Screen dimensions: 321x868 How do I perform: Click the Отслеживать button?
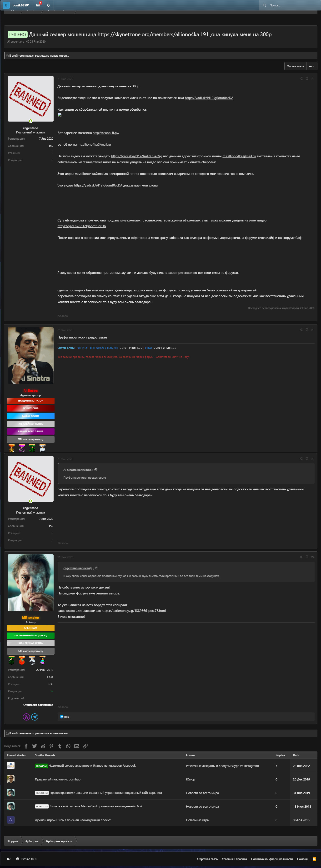pos(295,66)
